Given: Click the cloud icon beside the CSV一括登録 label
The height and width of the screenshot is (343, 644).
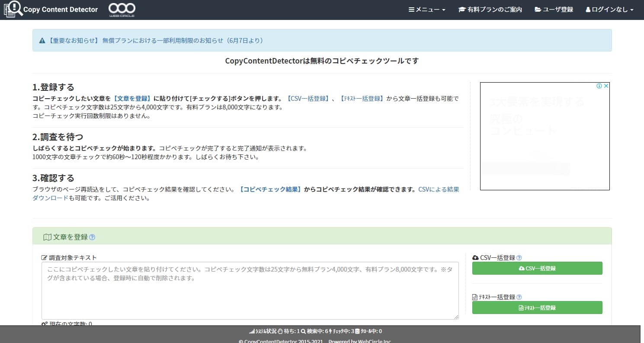Looking at the screenshot, I should (x=475, y=258).
